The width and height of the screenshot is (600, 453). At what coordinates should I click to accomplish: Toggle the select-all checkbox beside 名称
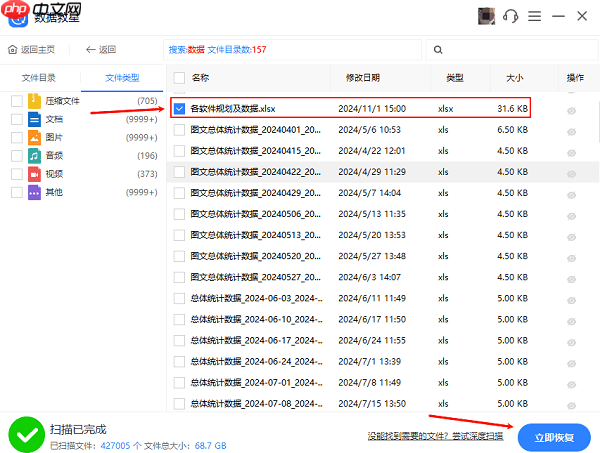tap(179, 78)
